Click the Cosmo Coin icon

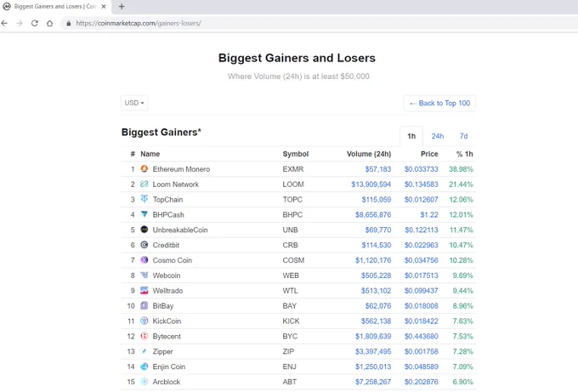coord(144,259)
